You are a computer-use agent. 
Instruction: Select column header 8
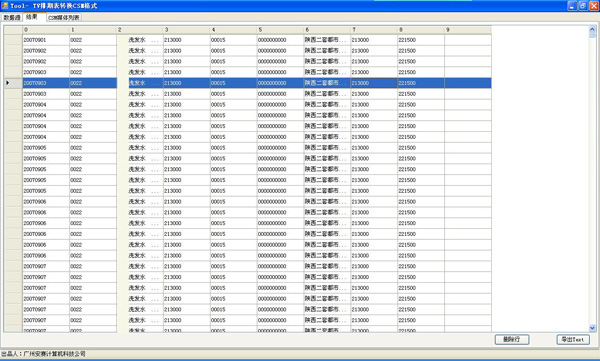click(x=421, y=30)
